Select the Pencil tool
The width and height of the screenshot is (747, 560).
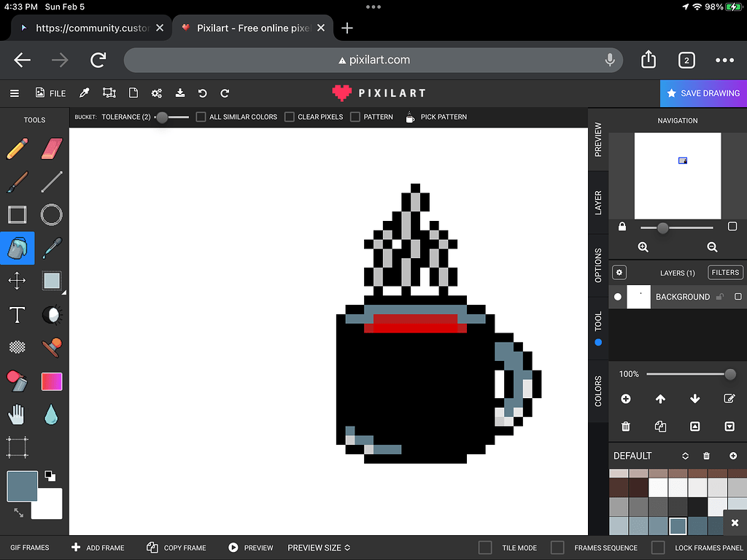click(x=18, y=148)
